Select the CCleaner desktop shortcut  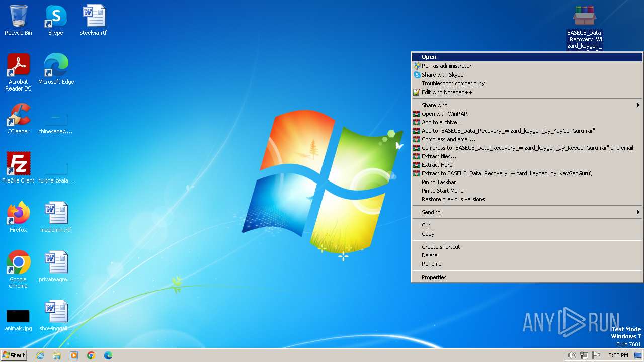pos(18,119)
